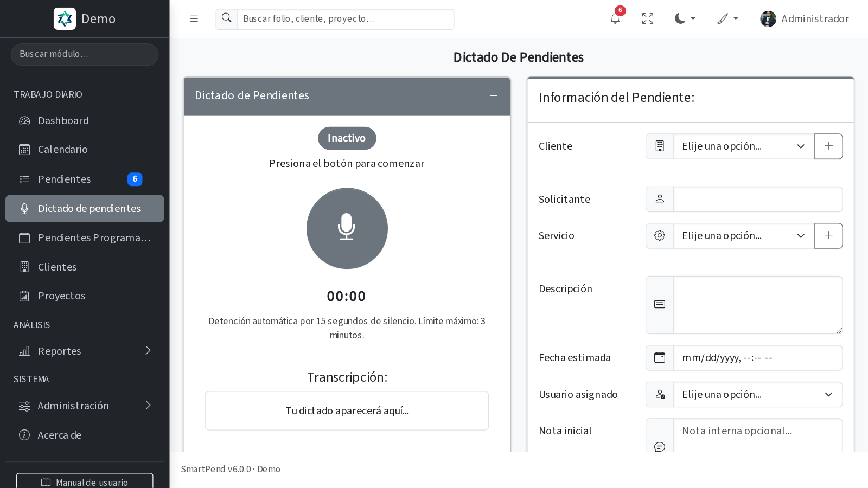Open the Cliente dropdown selector

744,146
